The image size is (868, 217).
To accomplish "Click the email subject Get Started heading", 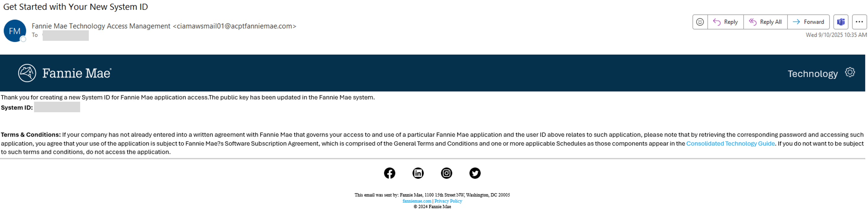I will pos(76,7).
